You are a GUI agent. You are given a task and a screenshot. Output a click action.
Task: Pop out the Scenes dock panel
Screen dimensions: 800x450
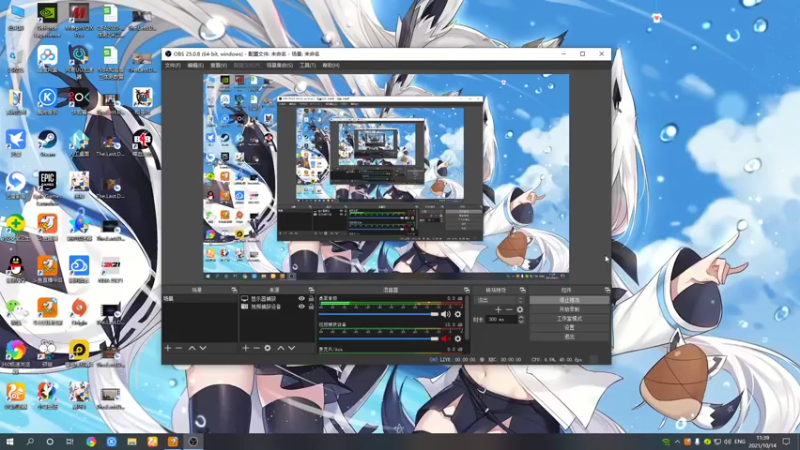(234, 290)
